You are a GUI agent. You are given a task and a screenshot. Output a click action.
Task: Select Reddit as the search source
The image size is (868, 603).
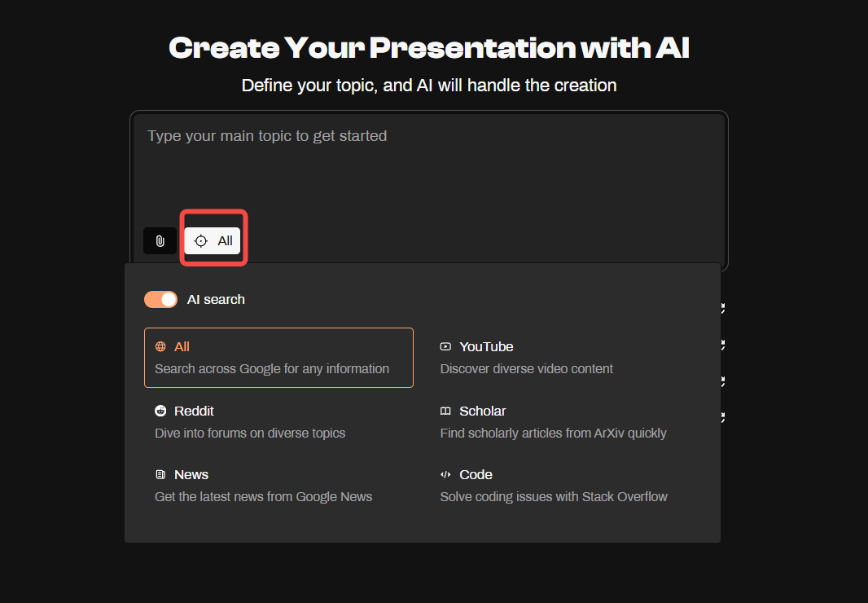click(278, 422)
